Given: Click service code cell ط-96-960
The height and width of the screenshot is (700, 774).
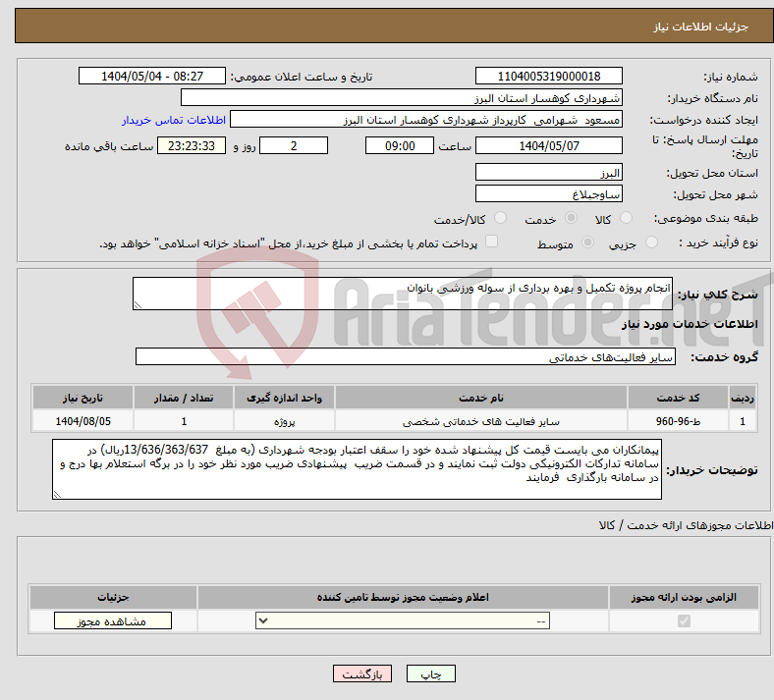Looking at the screenshot, I should point(679,421).
